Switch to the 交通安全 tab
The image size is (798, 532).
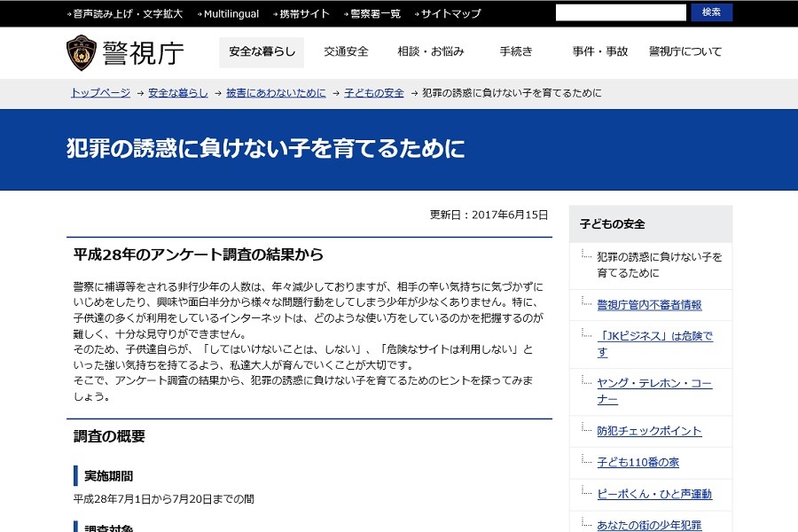pos(346,52)
